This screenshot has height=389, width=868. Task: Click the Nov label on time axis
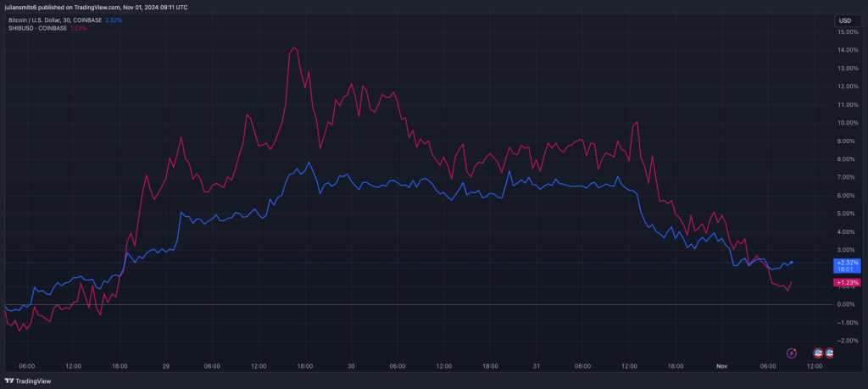pyautogui.click(x=721, y=366)
